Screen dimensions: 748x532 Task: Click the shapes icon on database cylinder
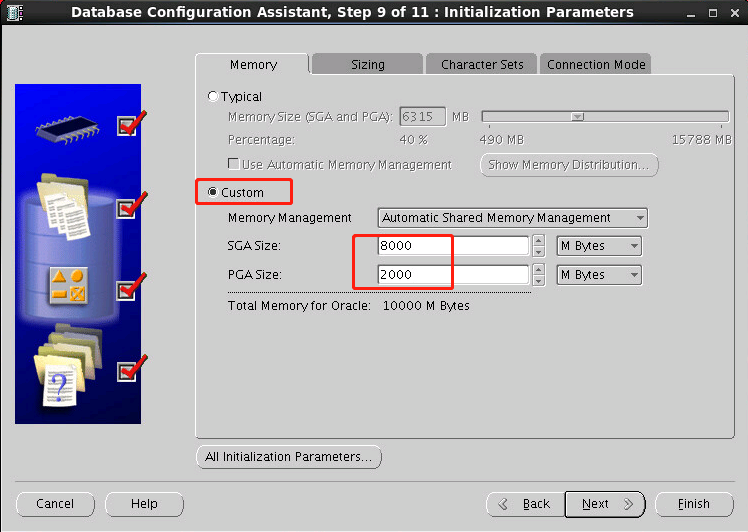(x=69, y=285)
